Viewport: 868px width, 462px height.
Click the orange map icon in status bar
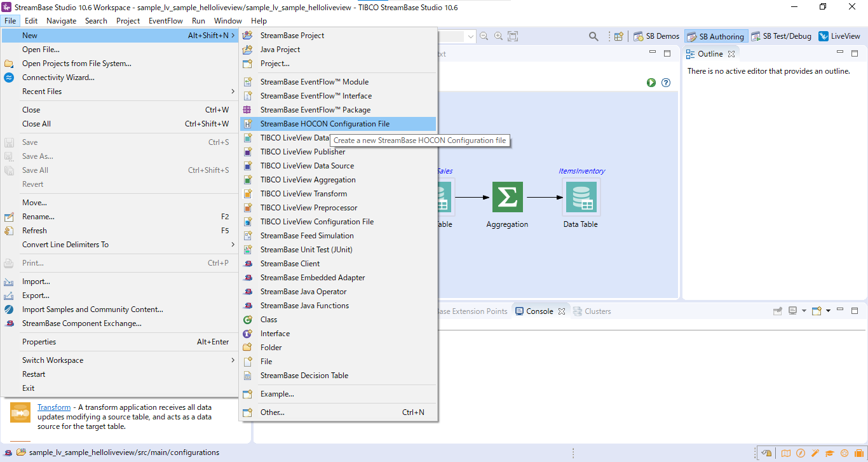click(x=786, y=453)
